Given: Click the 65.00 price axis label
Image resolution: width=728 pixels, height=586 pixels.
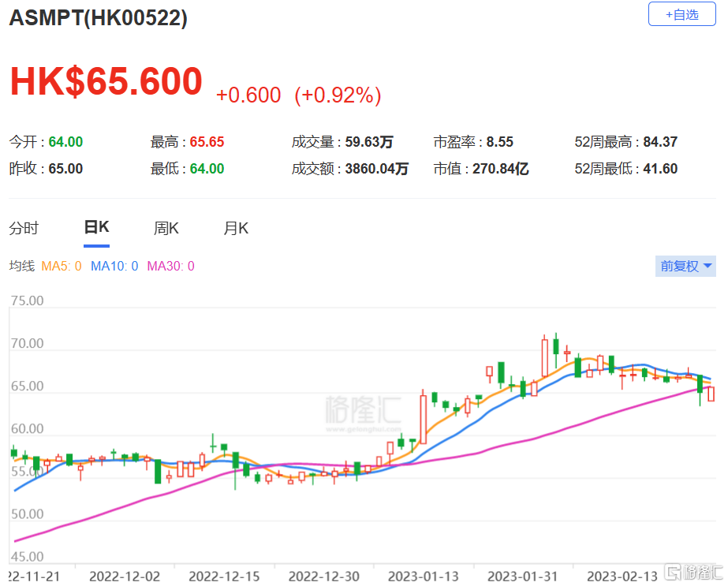Looking at the screenshot, I should [27, 386].
